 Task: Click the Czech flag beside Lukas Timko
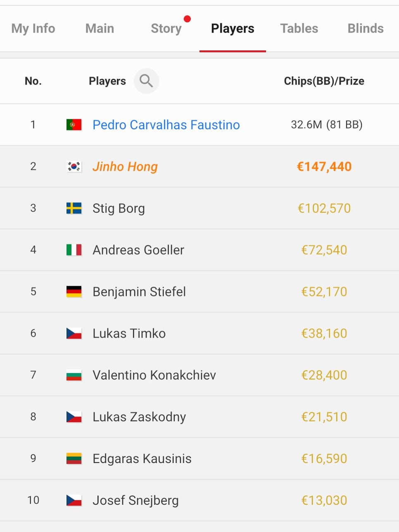click(74, 333)
